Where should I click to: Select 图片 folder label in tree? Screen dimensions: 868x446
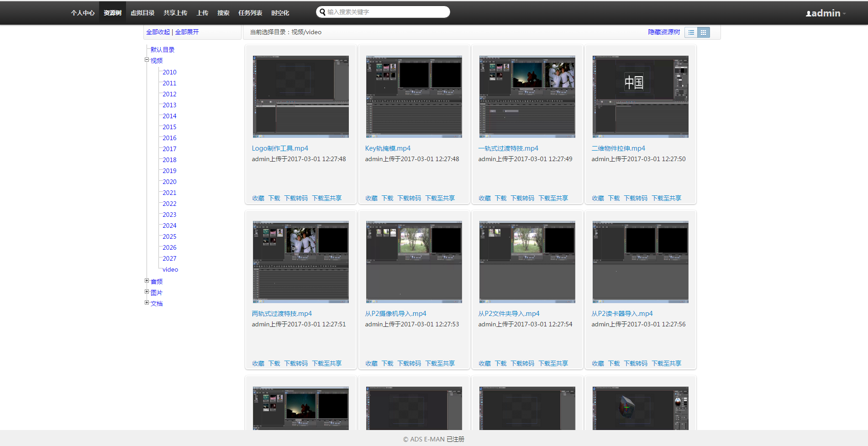click(157, 293)
